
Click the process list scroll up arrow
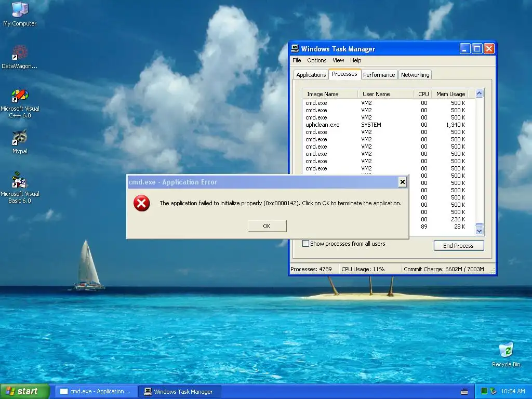479,94
